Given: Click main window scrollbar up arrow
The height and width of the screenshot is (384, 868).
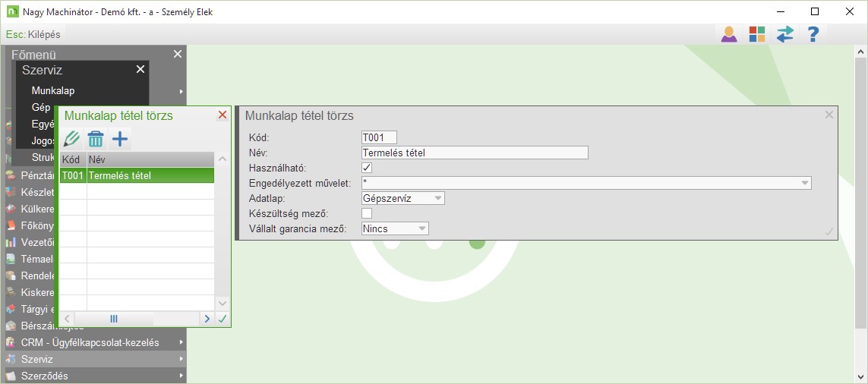Looking at the screenshot, I should [861, 52].
